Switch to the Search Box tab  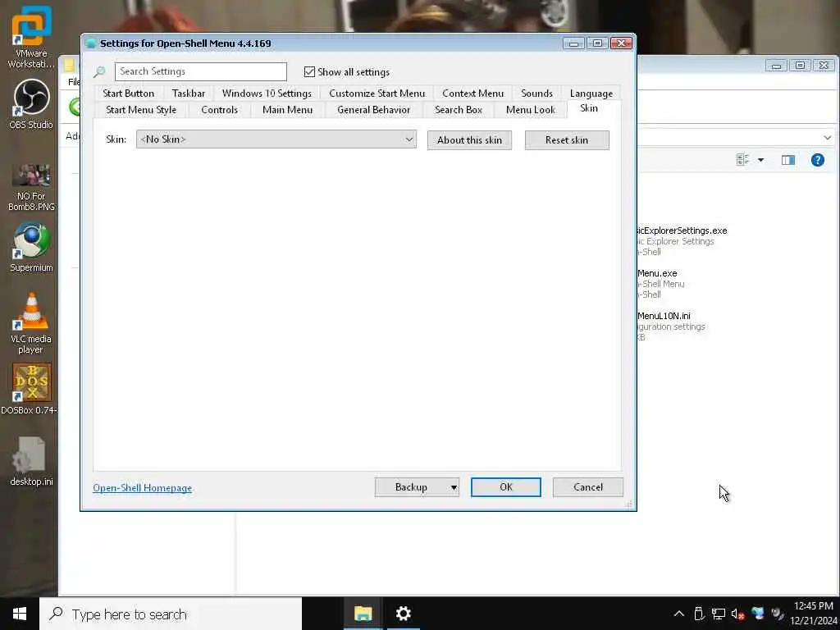coord(459,110)
